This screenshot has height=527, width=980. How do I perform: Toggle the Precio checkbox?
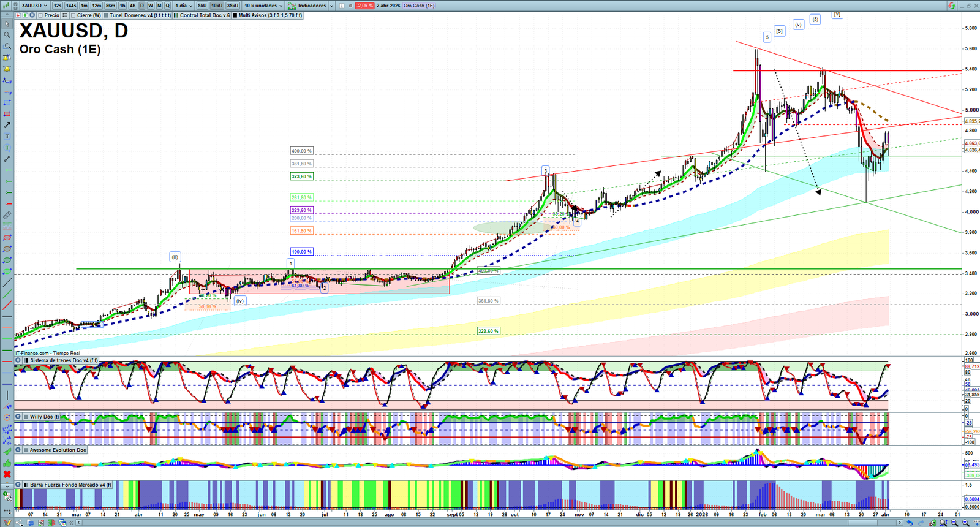pyautogui.click(x=40, y=15)
